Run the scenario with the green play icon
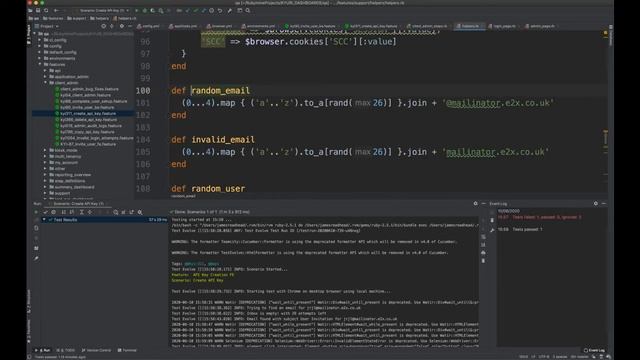The image size is (640, 360). (x=136, y=11)
